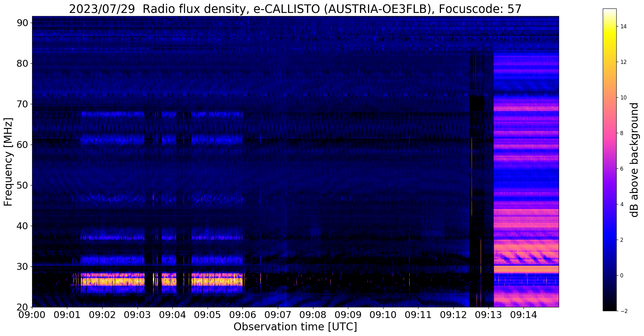Click the 'Frequency [MHz]' y-axis label

tap(8, 162)
